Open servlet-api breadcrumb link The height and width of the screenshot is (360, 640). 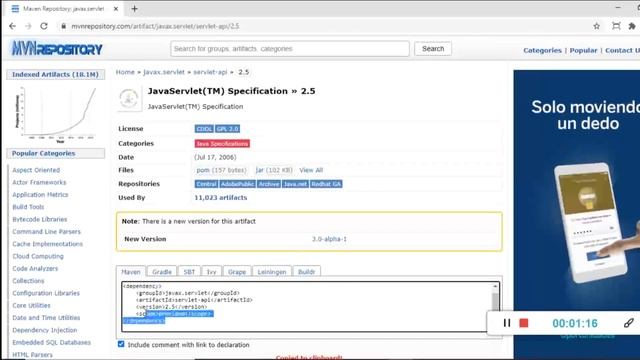(x=210, y=72)
